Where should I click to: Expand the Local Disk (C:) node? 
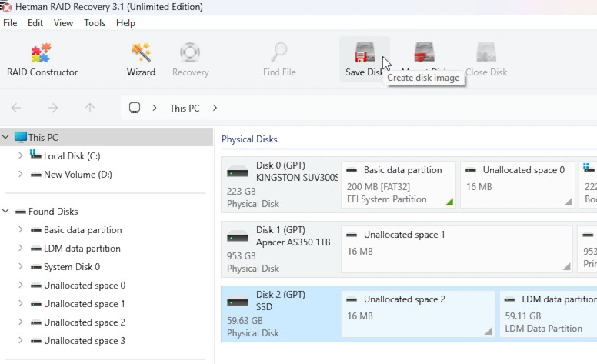coord(21,155)
